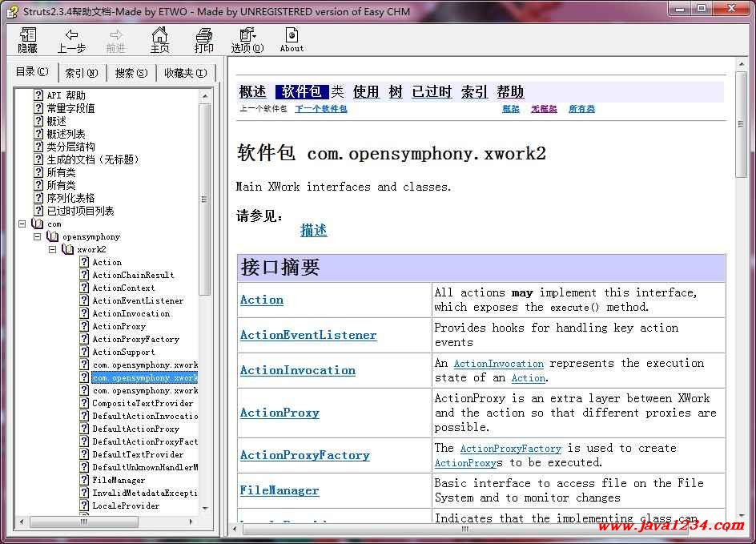Click 概述 in the page navigation bar
Image resolution: width=756 pixels, height=544 pixels.
(253, 92)
